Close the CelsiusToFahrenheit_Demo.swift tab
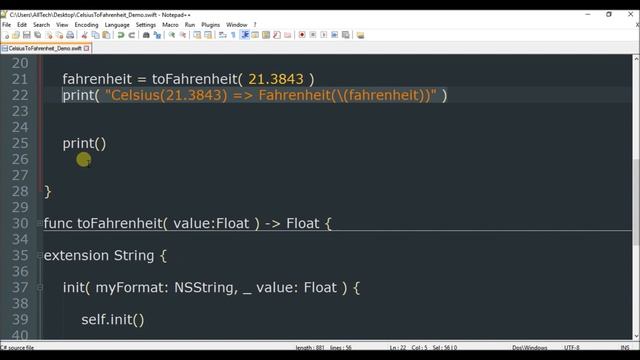 click(x=86, y=48)
